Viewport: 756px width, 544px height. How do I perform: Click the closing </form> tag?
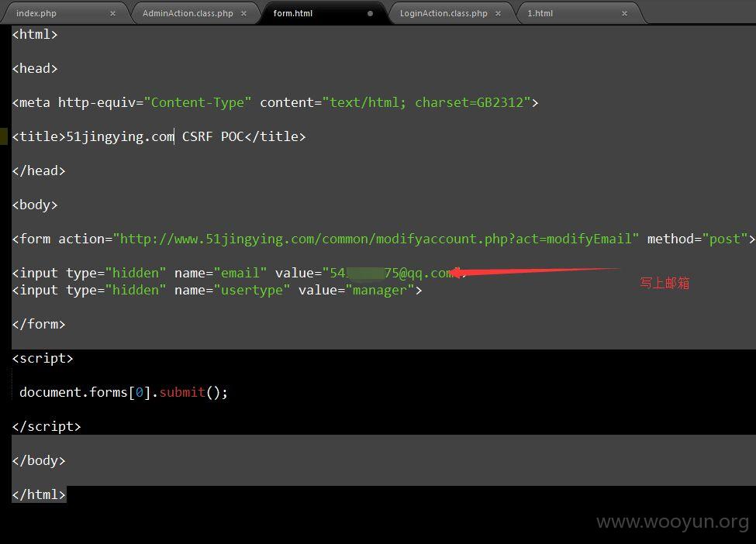(x=39, y=324)
